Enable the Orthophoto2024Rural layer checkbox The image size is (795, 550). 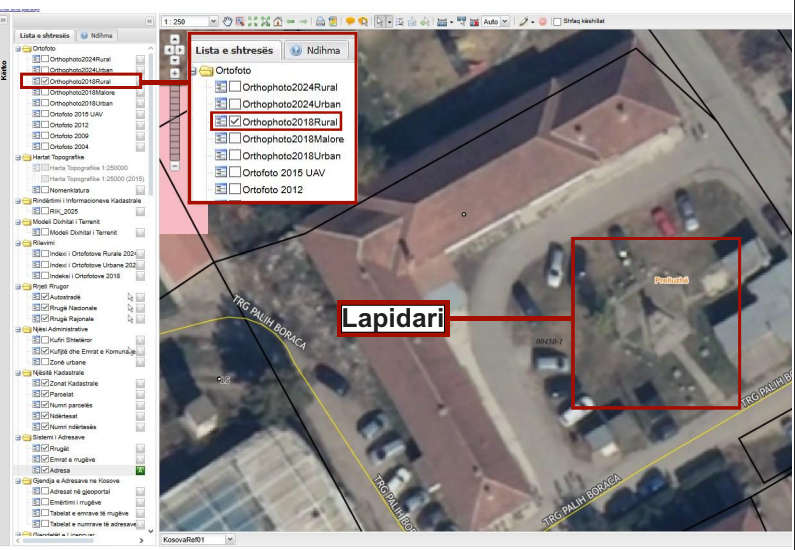tap(44, 59)
